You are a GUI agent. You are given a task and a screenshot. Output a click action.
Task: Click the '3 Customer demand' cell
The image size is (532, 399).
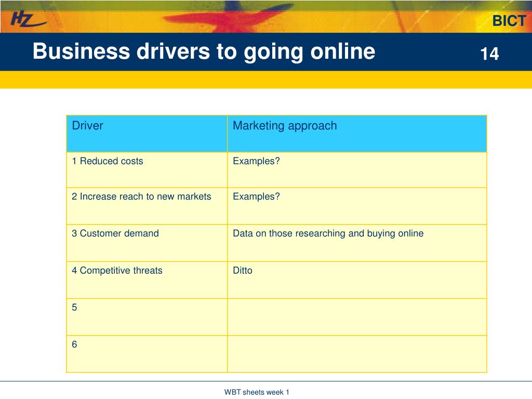pos(147,243)
